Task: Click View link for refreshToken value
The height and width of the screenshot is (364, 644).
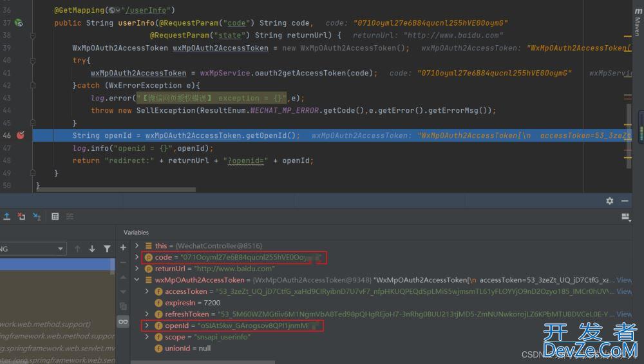Action: pyautogui.click(x=624, y=314)
